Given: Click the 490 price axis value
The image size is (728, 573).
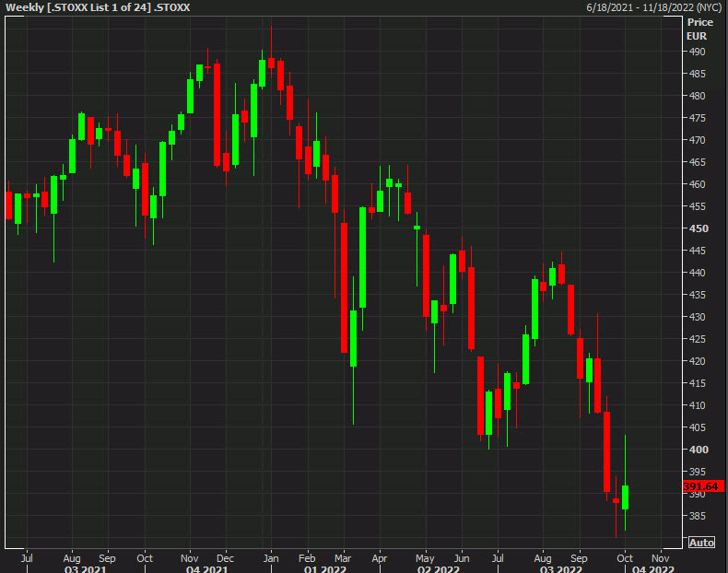Looking at the screenshot, I should coord(697,52).
